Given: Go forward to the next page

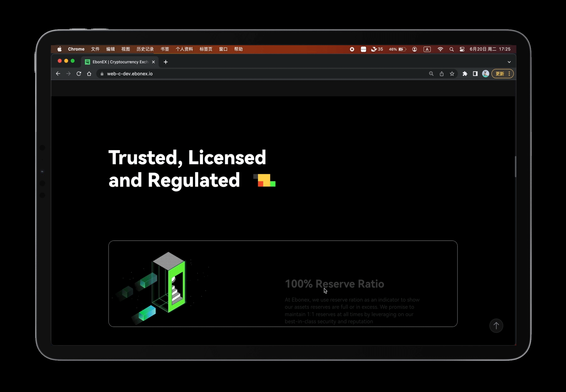Looking at the screenshot, I should (x=68, y=73).
